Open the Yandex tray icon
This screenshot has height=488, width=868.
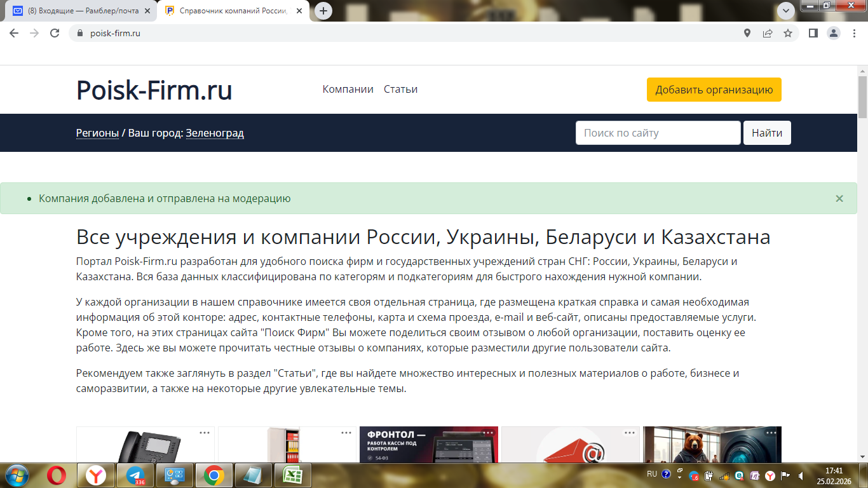click(x=770, y=475)
